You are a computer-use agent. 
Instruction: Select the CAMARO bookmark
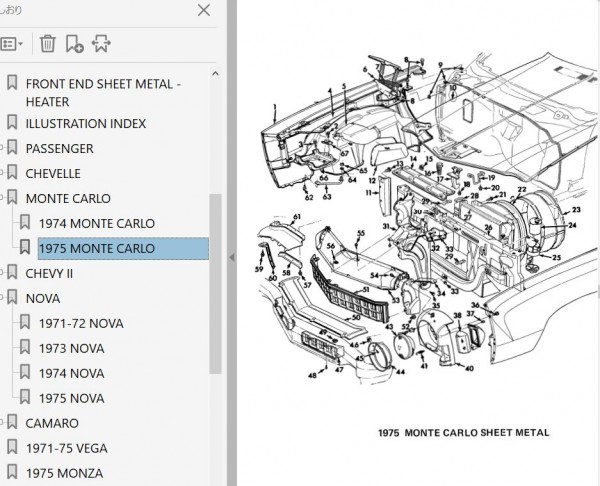52,423
